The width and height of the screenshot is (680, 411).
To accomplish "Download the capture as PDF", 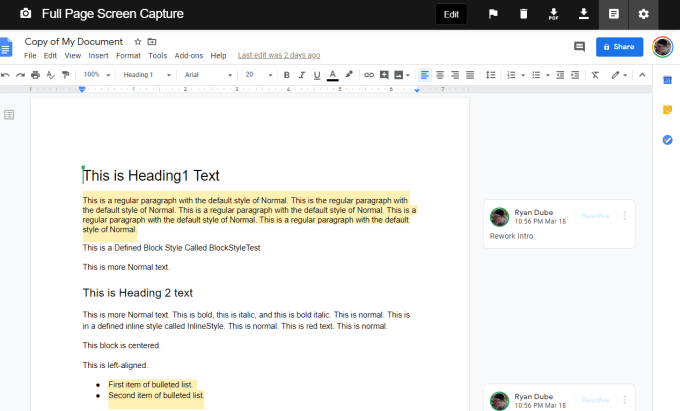I will click(x=553, y=14).
